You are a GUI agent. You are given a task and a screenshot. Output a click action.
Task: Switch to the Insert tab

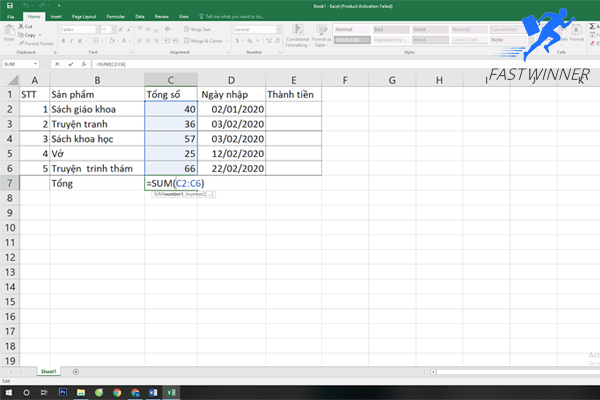56,16
